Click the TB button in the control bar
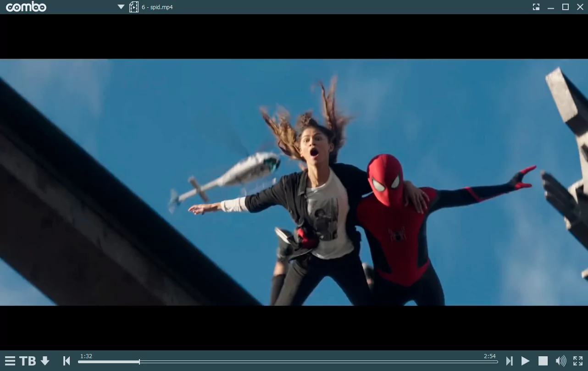This screenshot has height=371, width=588. click(x=28, y=361)
